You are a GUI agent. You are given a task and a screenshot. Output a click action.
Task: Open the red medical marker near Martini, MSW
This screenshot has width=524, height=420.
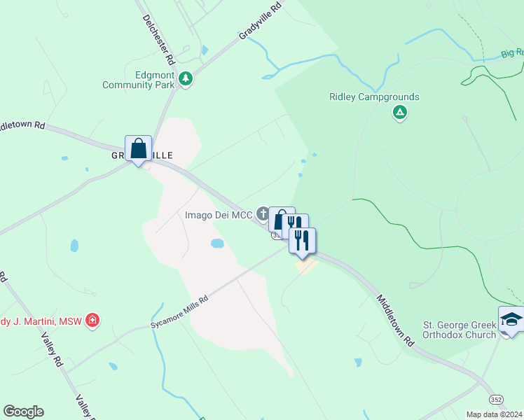click(x=92, y=321)
